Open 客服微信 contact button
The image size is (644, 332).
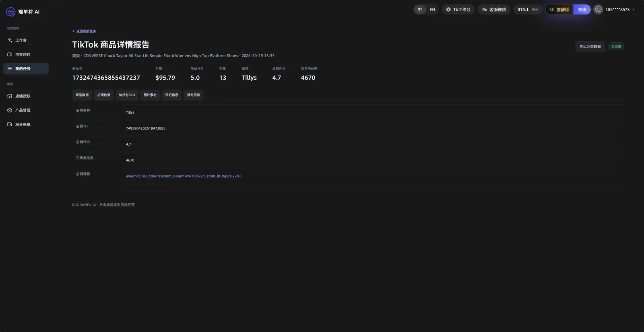[494, 10]
